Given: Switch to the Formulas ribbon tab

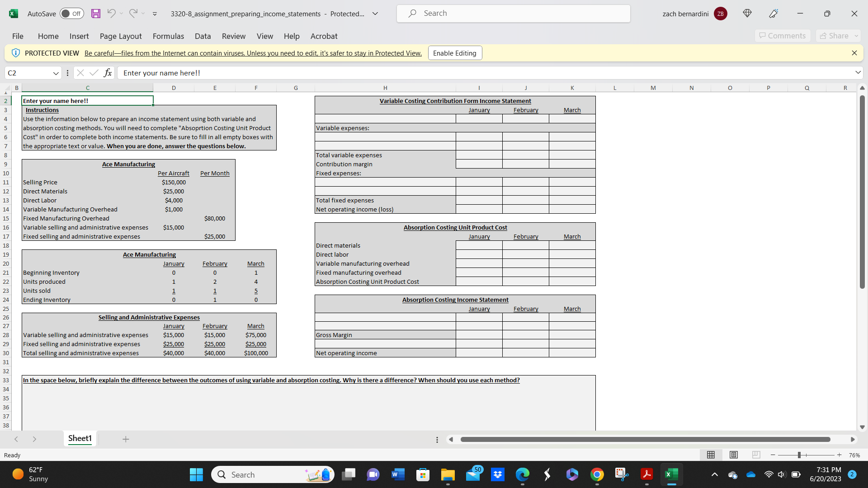Looking at the screenshot, I should point(168,36).
